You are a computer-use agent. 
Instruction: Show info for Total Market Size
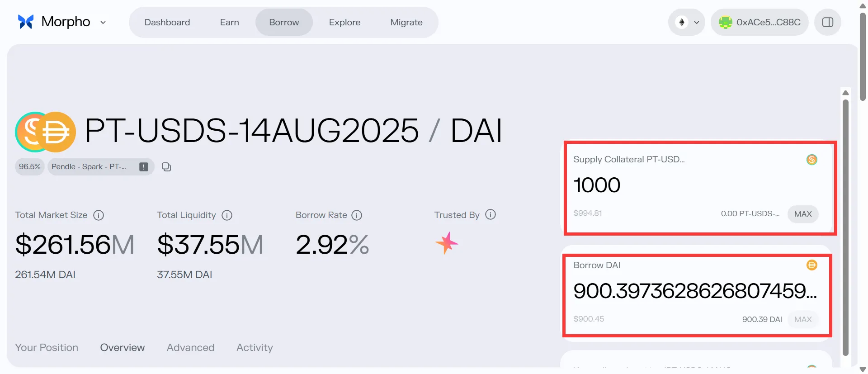coord(99,215)
